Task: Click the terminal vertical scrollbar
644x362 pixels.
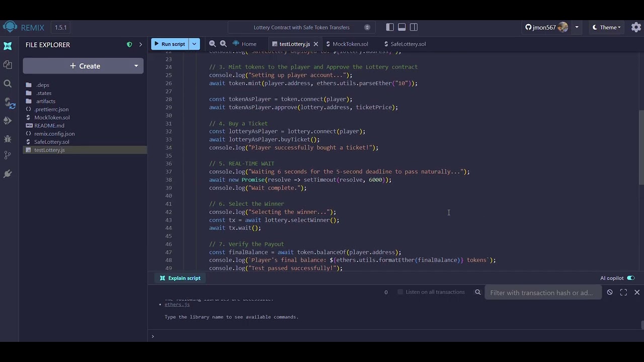Action: (x=641, y=325)
